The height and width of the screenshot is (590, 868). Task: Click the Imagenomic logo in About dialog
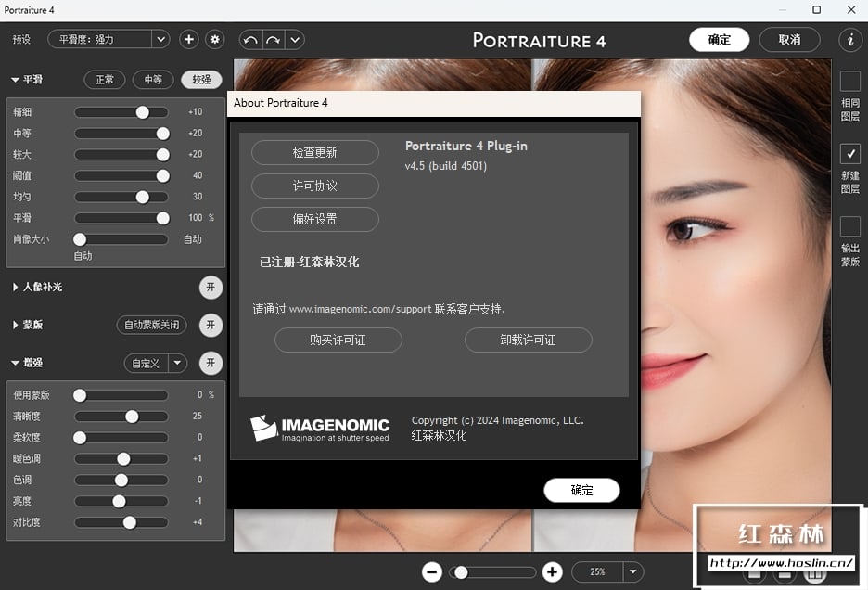tap(319, 429)
